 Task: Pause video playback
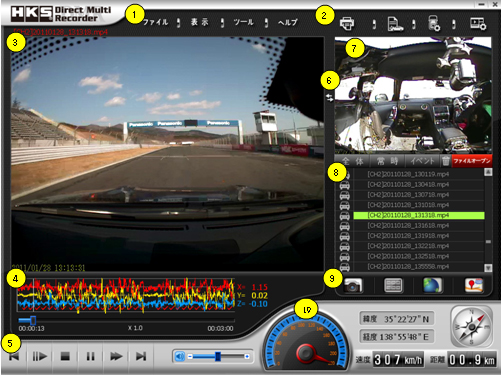click(x=90, y=356)
